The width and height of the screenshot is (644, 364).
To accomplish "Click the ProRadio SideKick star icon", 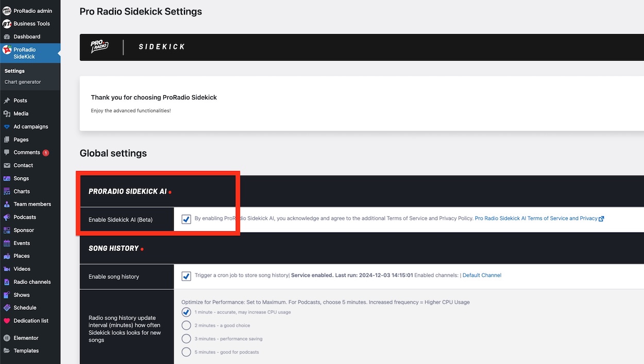I will pyautogui.click(x=7, y=50).
